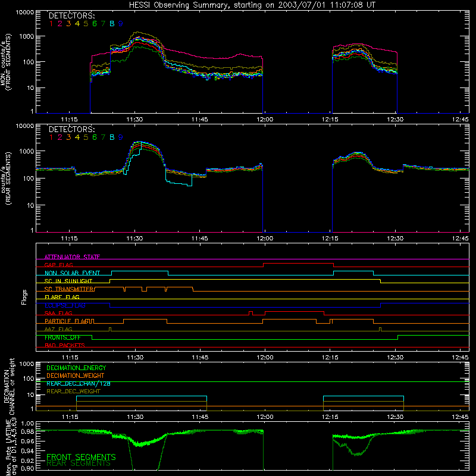476x476 pixels.
Task: Click detector number 2 in front segments legend
Action: tap(60, 24)
